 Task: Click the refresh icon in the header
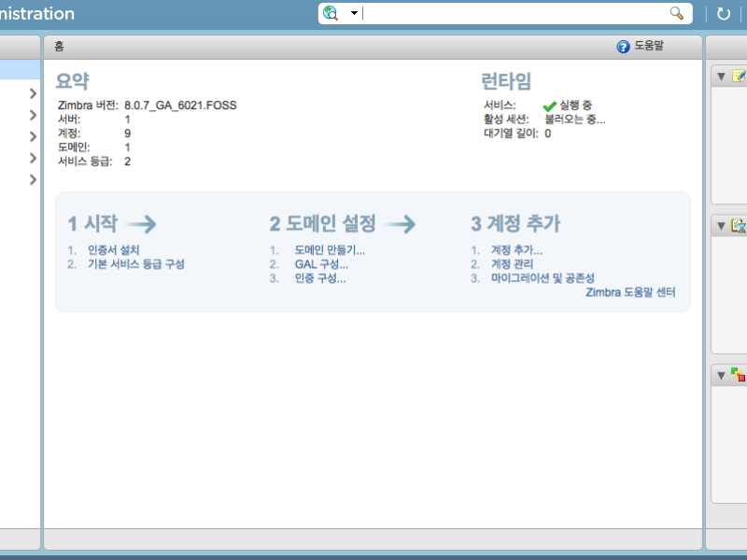tap(723, 14)
